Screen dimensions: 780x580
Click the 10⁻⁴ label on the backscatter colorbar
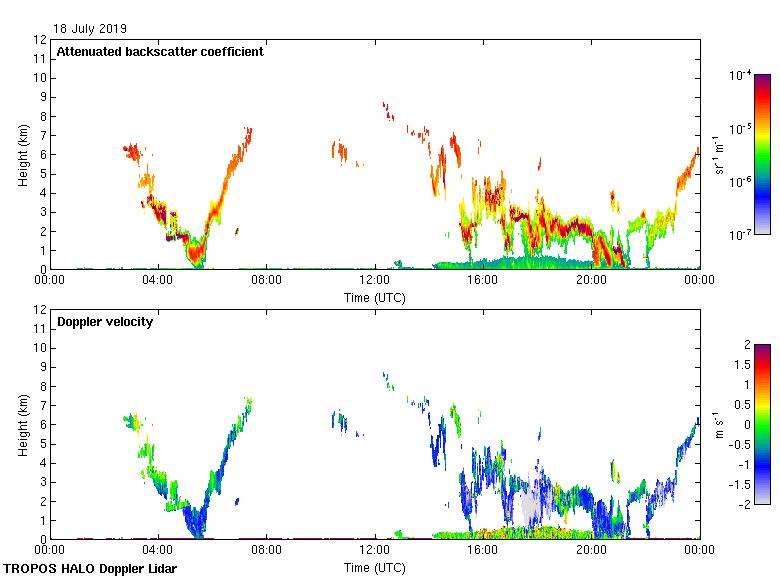tap(741, 76)
